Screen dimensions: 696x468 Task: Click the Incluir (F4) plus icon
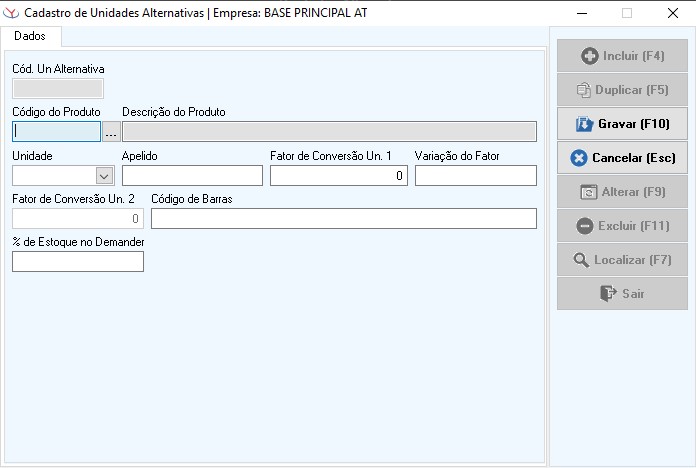590,57
